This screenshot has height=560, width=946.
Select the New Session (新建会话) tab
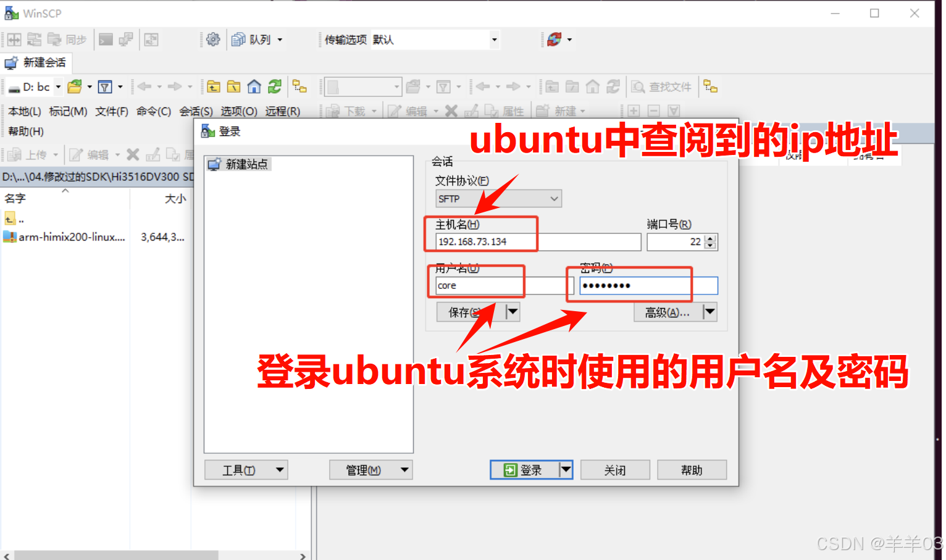[36, 62]
